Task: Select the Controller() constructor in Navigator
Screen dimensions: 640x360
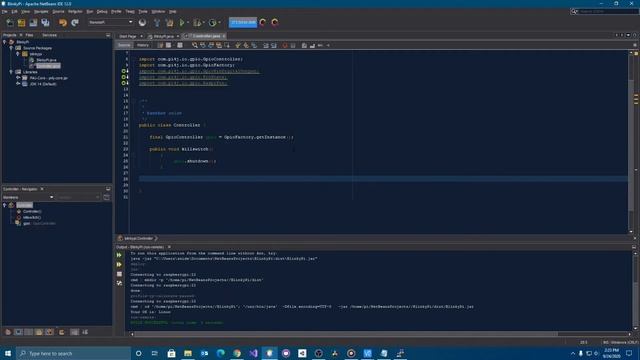Action: [x=32, y=211]
